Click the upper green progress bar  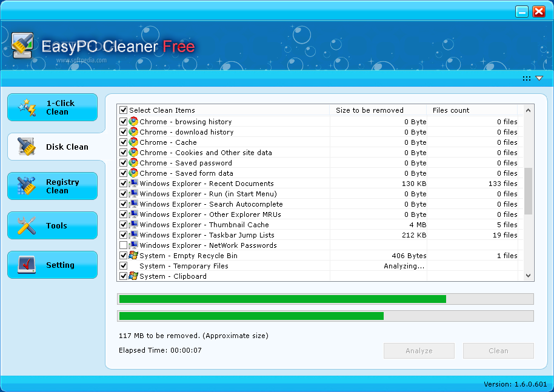(x=325, y=299)
